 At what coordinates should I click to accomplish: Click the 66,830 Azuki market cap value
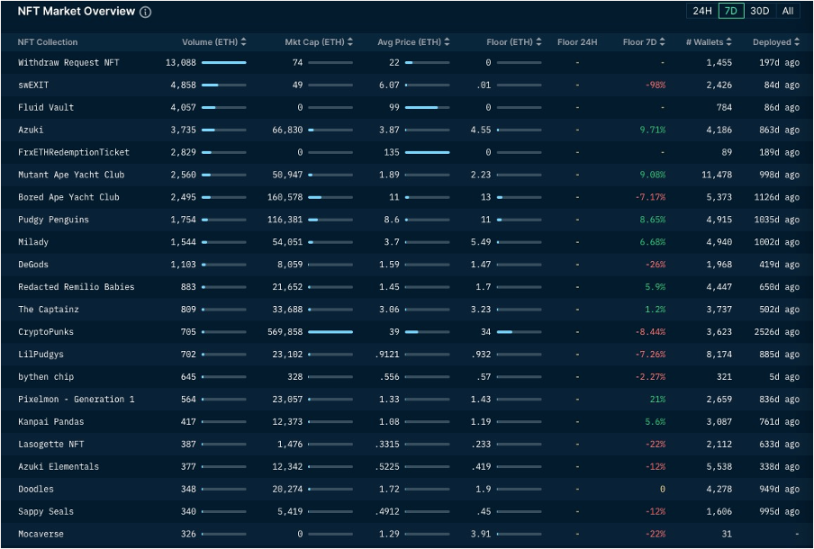(x=288, y=130)
